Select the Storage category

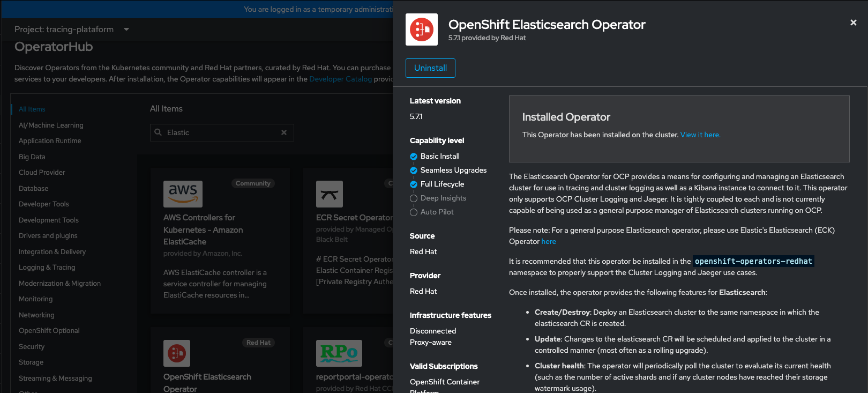pyautogui.click(x=31, y=362)
